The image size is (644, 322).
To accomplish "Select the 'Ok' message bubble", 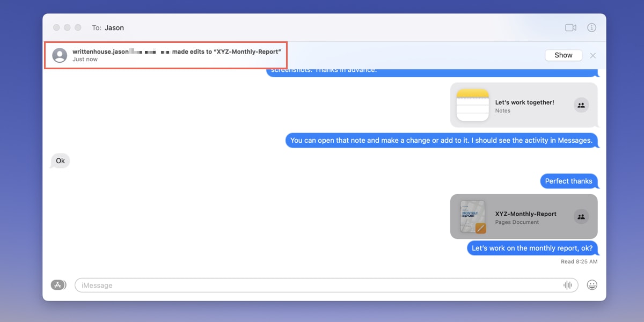I will point(60,160).
